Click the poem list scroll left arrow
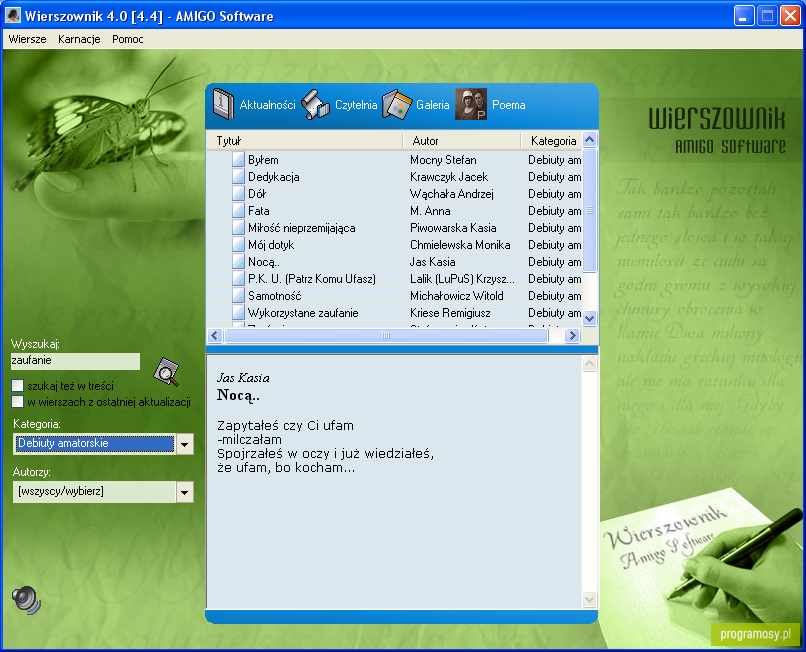 click(x=215, y=336)
